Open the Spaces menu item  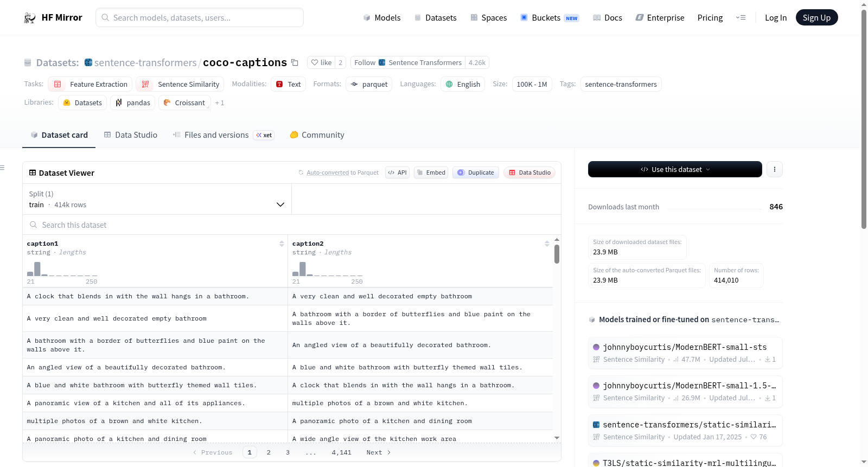pos(488,18)
